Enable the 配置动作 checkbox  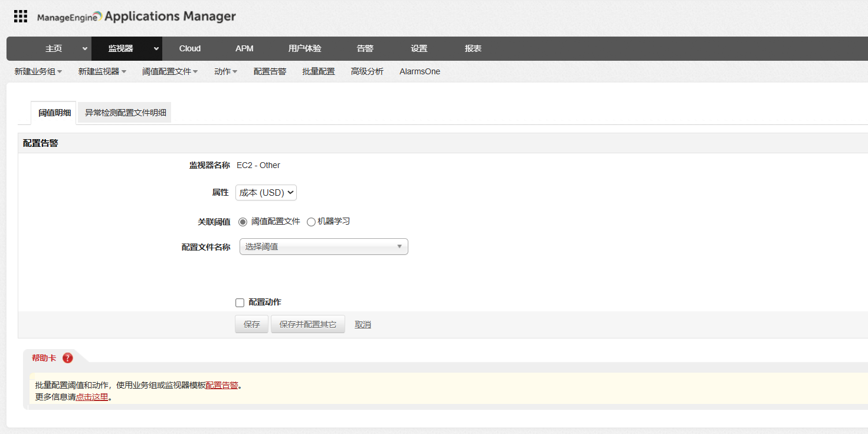pos(240,303)
